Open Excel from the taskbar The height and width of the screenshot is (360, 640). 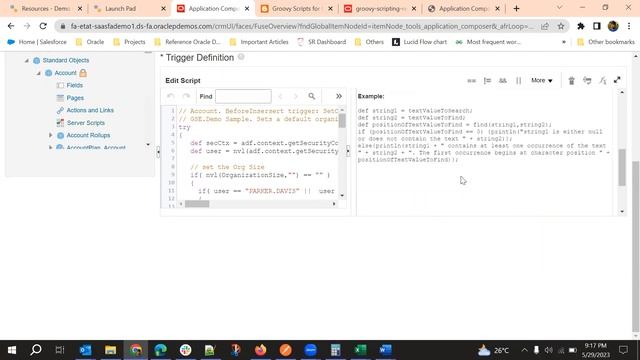click(x=360, y=350)
